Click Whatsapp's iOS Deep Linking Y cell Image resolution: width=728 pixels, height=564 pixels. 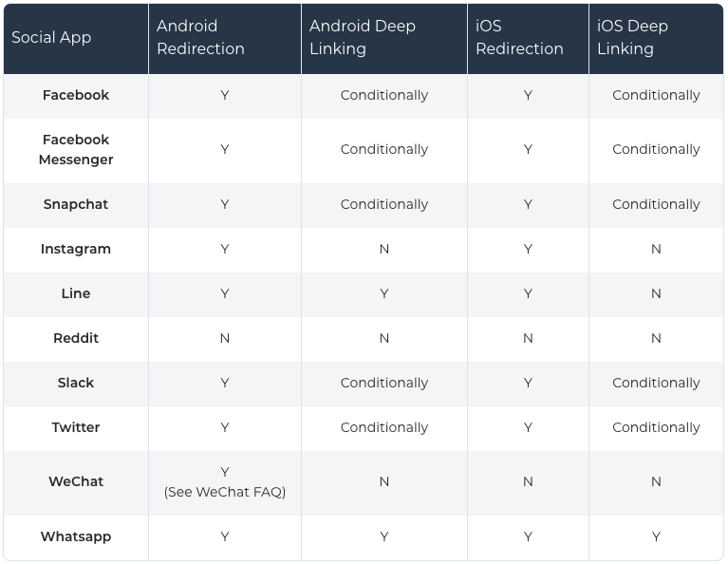[x=656, y=536]
